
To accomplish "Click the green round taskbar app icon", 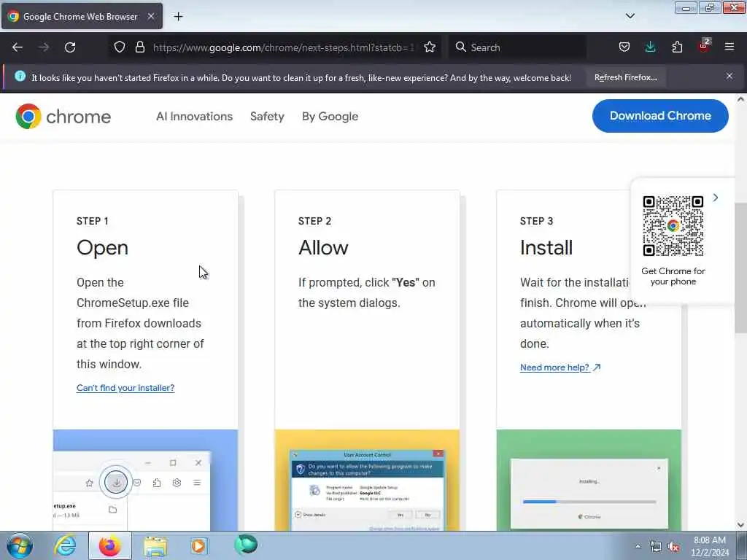I will click(x=246, y=544).
